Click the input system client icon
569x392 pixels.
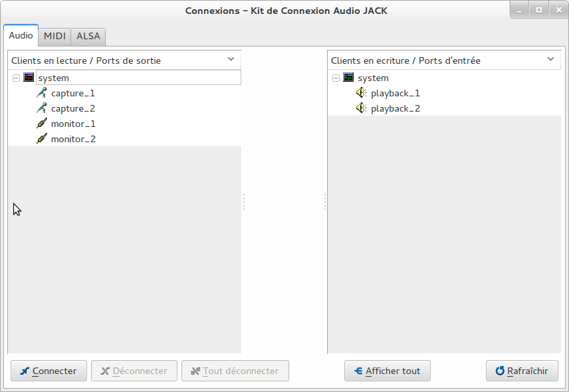click(348, 78)
